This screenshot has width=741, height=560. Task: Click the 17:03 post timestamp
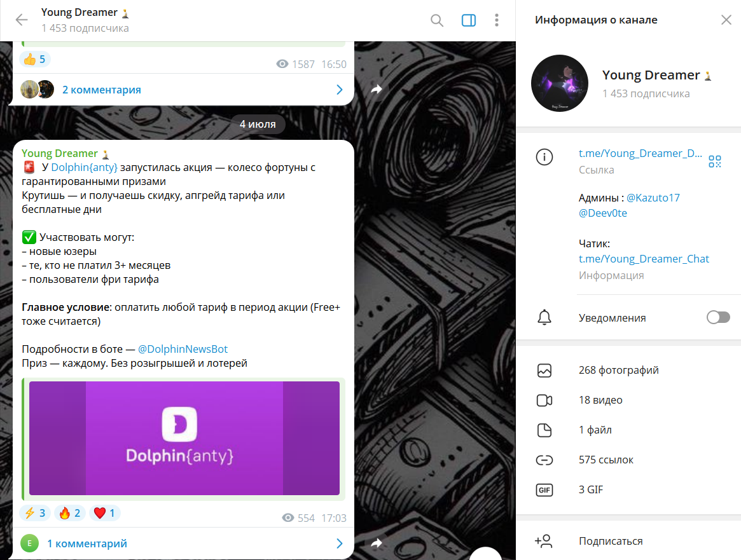point(334,518)
